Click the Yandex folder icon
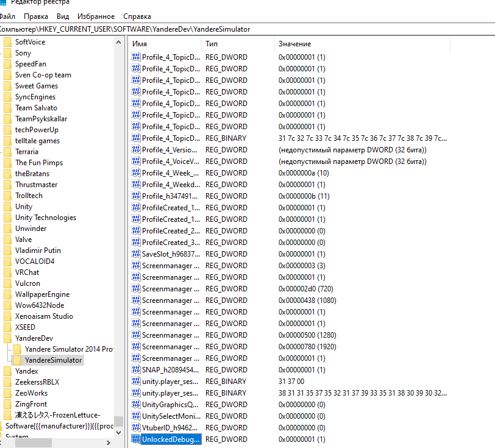495x448 pixels. tap(7, 371)
